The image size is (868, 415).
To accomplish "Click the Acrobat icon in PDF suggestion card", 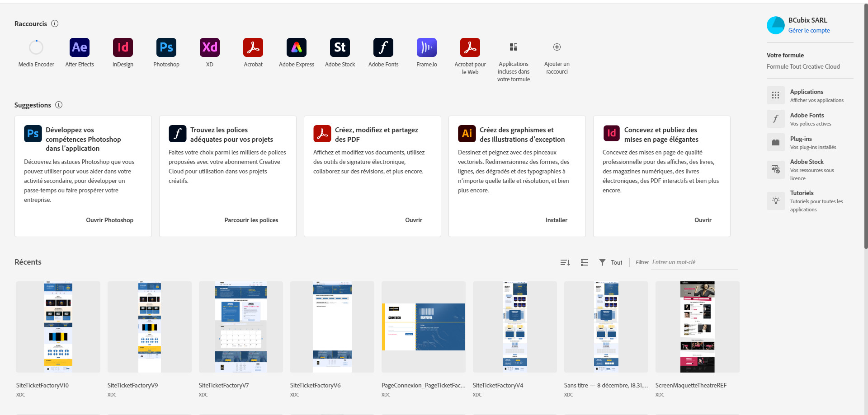I will (x=322, y=134).
